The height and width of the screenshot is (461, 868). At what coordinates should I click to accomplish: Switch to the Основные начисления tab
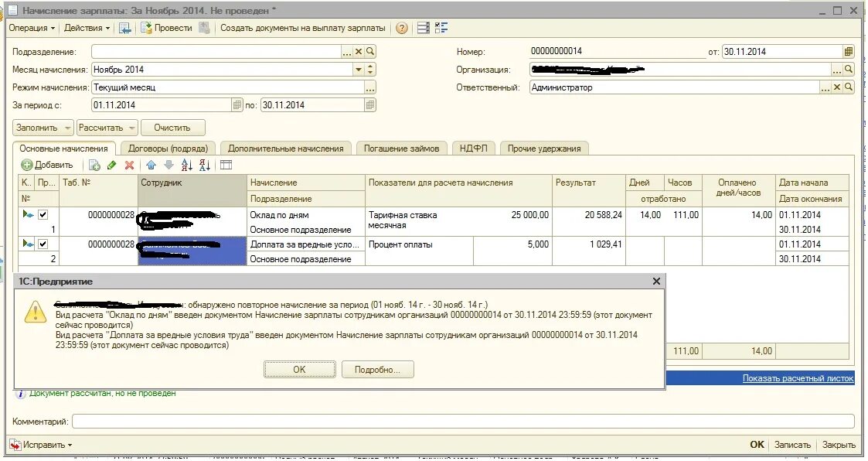point(63,149)
